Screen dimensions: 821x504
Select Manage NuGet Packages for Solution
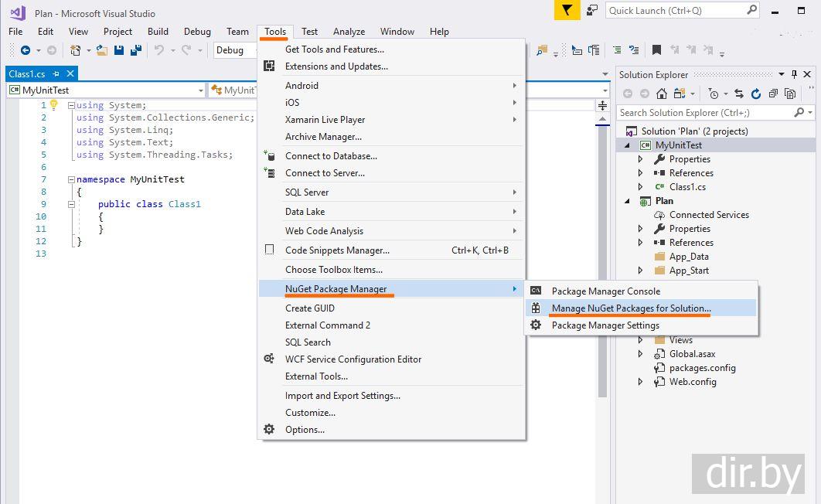[x=631, y=308]
